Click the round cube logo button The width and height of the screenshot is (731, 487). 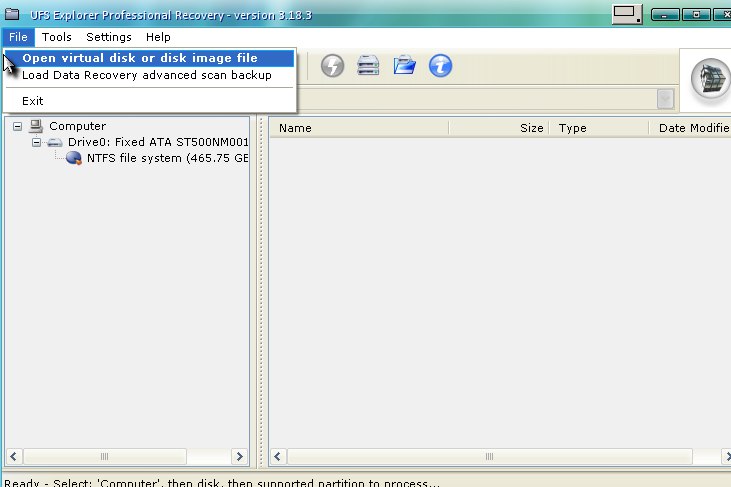[710, 80]
